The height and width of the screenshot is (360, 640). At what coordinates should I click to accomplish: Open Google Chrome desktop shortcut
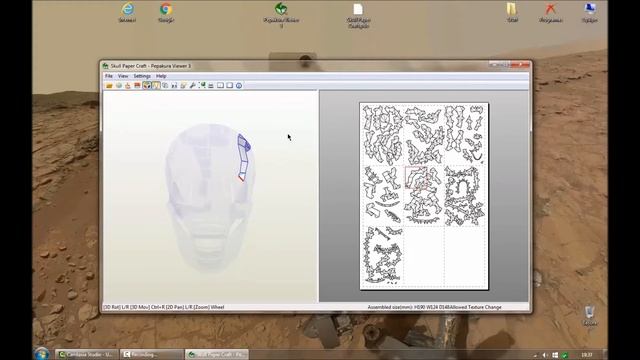pos(166,12)
